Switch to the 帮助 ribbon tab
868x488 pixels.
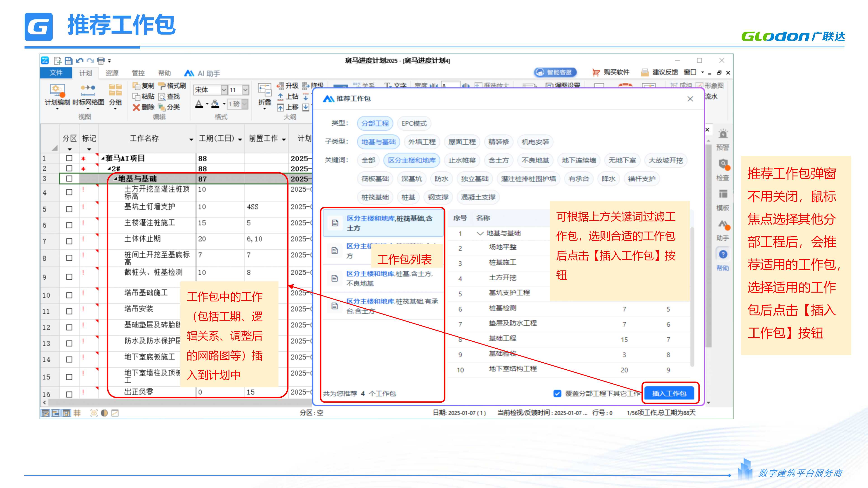pos(164,73)
